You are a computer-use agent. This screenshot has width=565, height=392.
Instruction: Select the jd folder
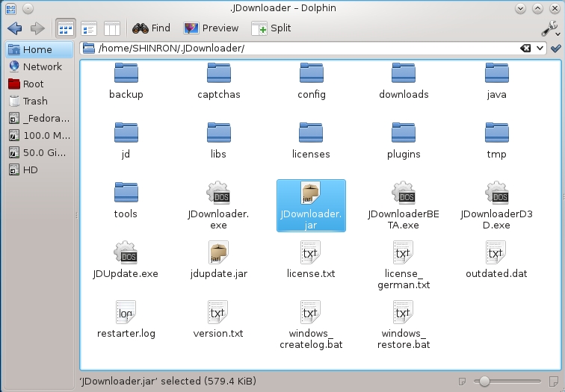pyautogui.click(x=126, y=141)
